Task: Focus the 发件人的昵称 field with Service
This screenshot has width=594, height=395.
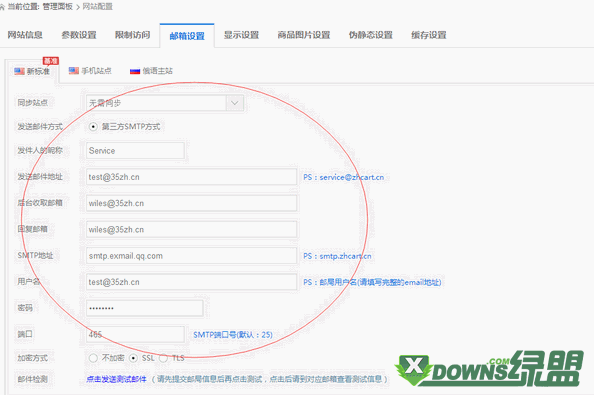Action: [x=135, y=151]
